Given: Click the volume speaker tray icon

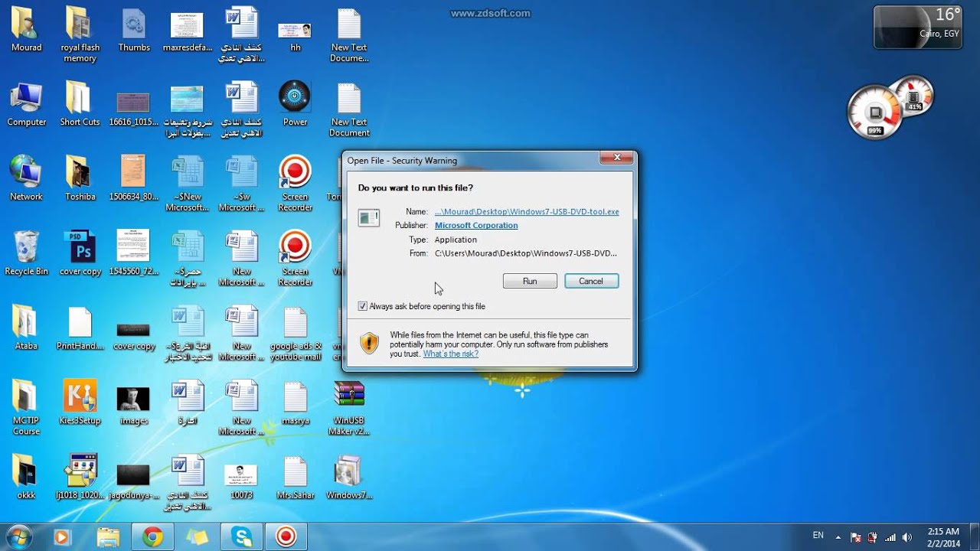Looking at the screenshot, I should click(x=907, y=537).
